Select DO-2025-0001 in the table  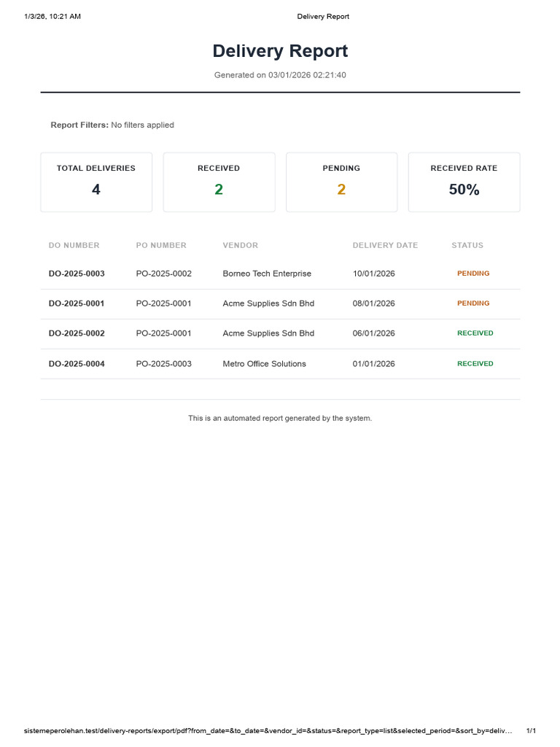tap(77, 303)
